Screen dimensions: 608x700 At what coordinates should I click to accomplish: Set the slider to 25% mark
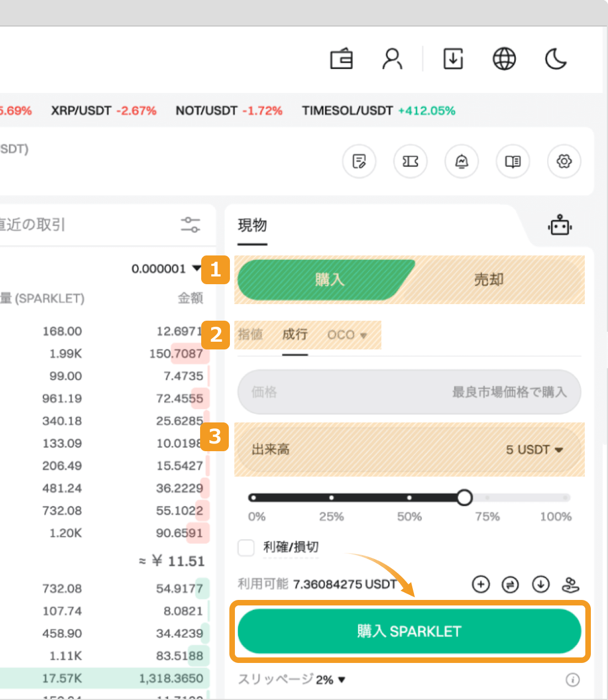click(x=331, y=498)
